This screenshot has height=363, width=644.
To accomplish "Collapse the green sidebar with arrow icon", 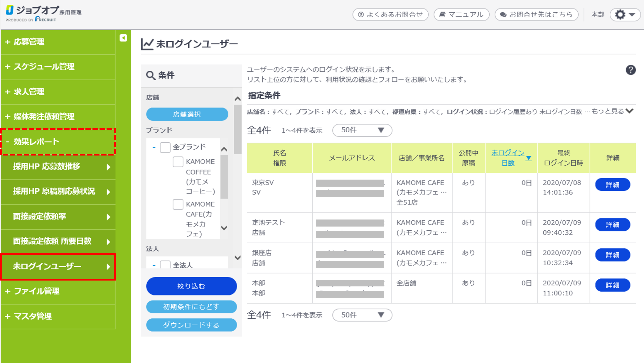I will pyautogui.click(x=123, y=38).
